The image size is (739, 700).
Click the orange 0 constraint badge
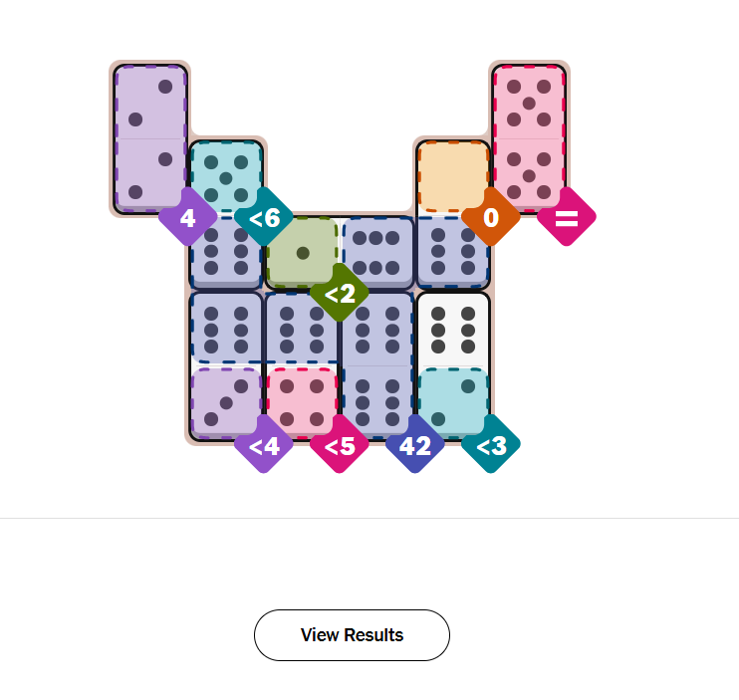tap(490, 216)
